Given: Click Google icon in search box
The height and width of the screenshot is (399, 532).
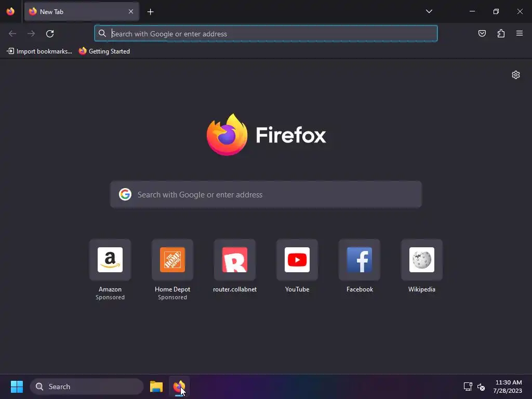Looking at the screenshot, I should point(125,194).
